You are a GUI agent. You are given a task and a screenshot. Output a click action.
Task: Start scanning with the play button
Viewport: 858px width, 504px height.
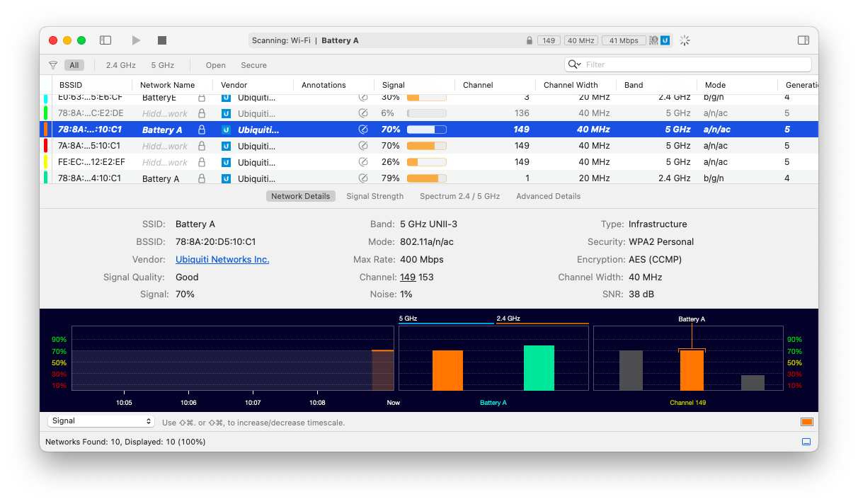[x=136, y=40]
